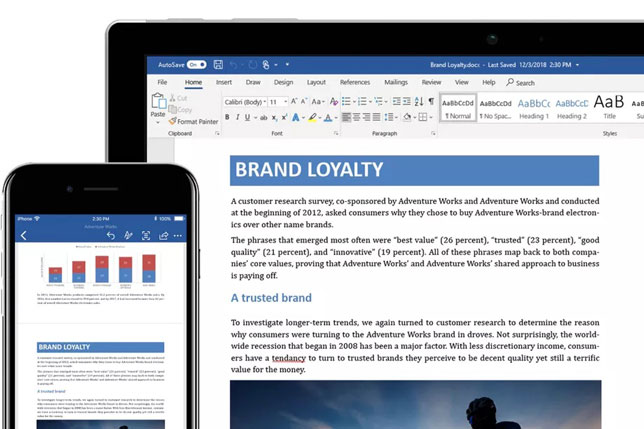Toggle Bold formatting in Font group
This screenshot has width=644, height=429.
tap(227, 117)
